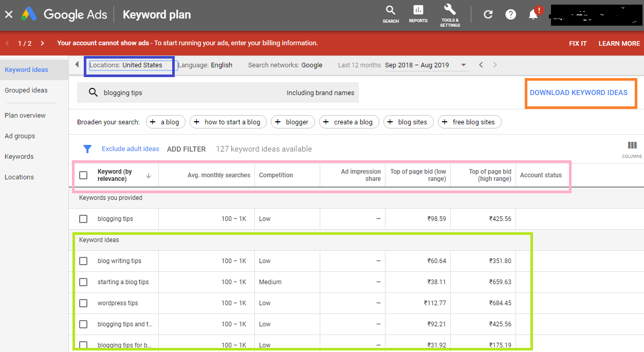The image size is (644, 352).
Task: Go to the previous date period arrow
Action: [x=481, y=65]
